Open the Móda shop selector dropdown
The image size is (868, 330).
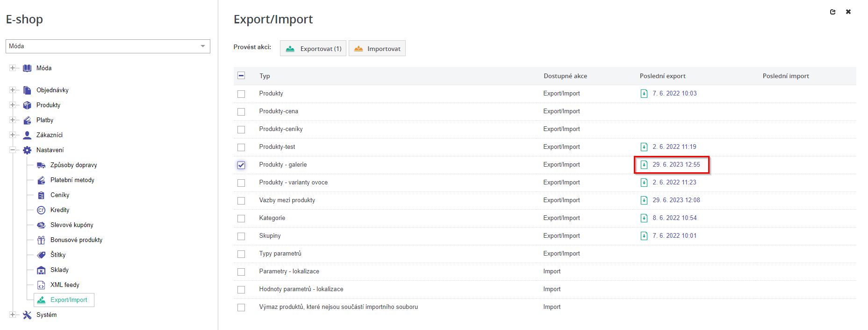(108, 46)
